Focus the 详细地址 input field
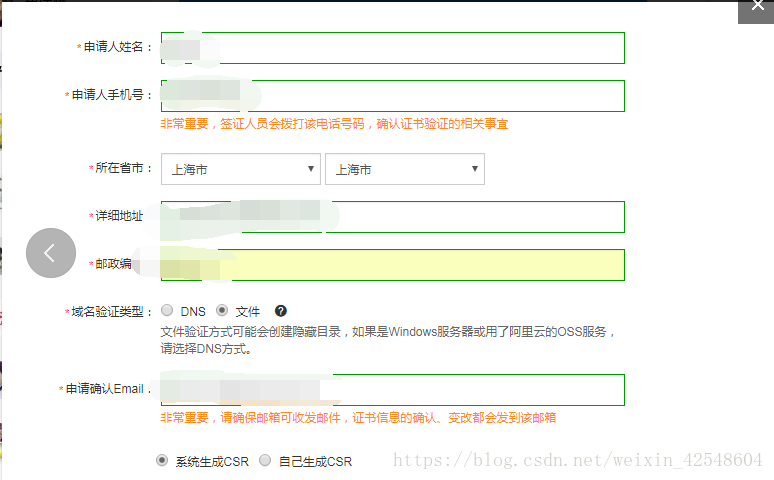Image resolution: width=774 pixels, height=480 pixels. [393, 217]
